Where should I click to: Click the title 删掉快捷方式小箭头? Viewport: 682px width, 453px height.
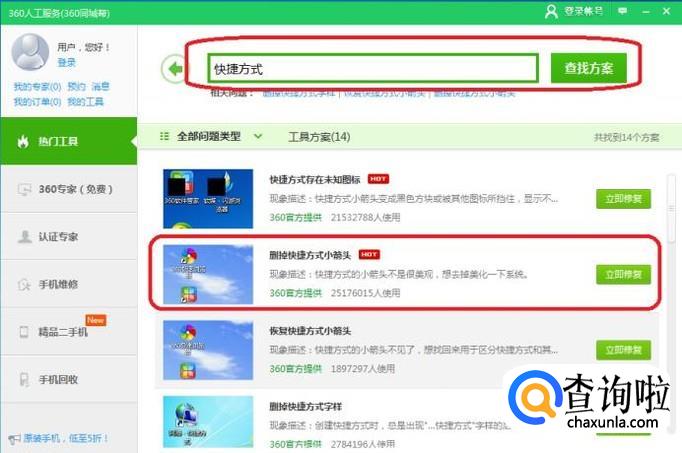pyautogui.click(x=310, y=255)
